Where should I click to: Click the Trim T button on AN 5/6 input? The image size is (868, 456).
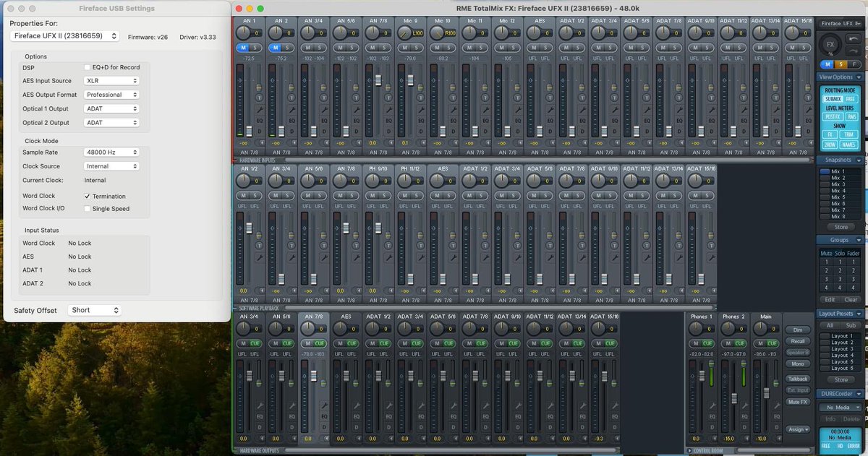356,98
